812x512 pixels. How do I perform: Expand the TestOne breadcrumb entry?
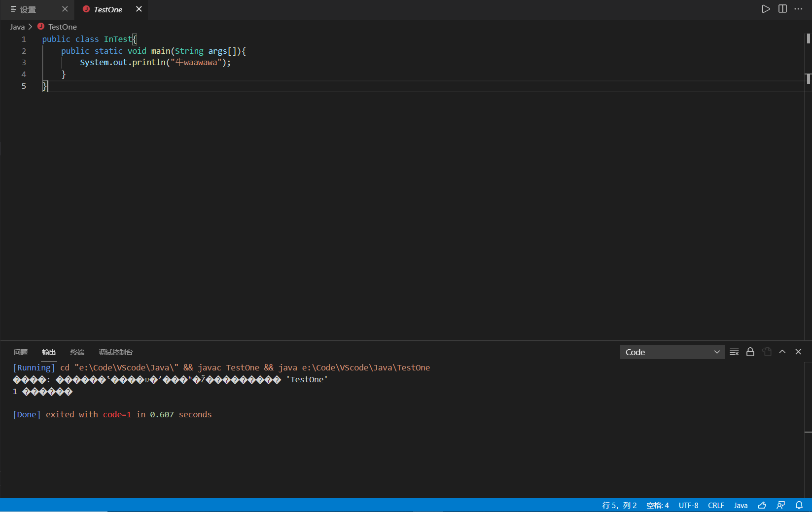click(x=62, y=27)
